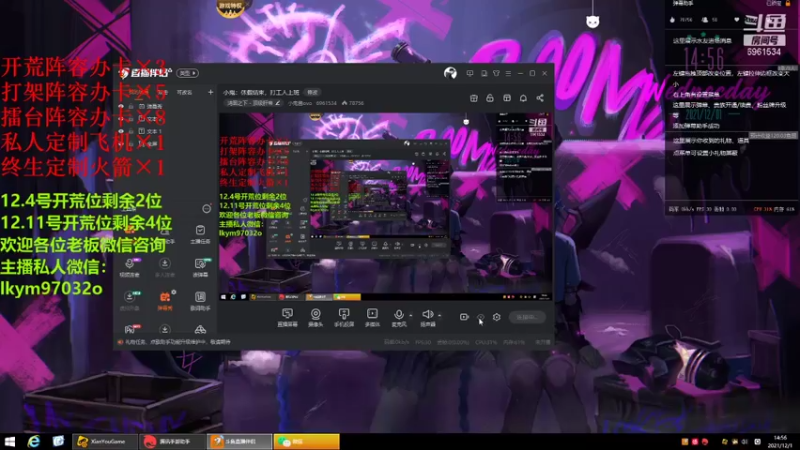Open the skin (shirt) theme icon
Image resolution: width=800 pixels, height=450 pixels.
(x=496, y=73)
